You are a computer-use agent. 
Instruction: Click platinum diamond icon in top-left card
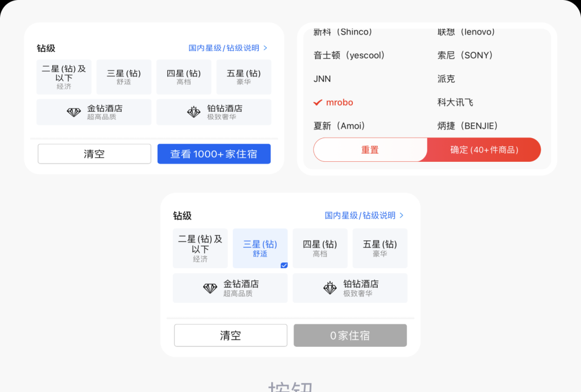[194, 112]
